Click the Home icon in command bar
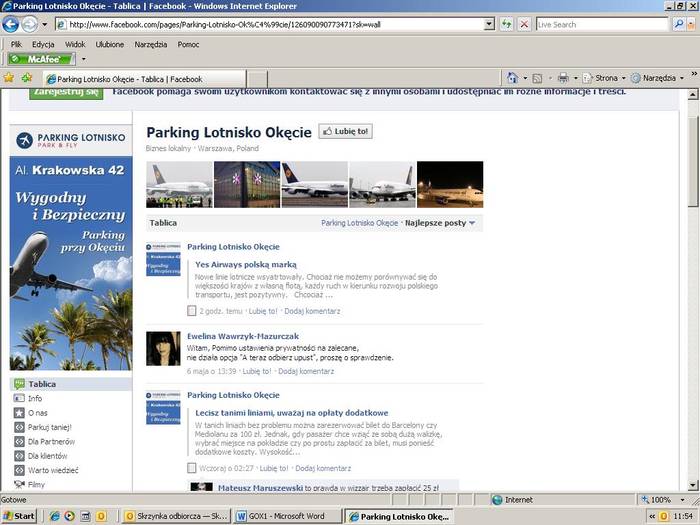This screenshot has width=700, height=525. pyautogui.click(x=512, y=78)
